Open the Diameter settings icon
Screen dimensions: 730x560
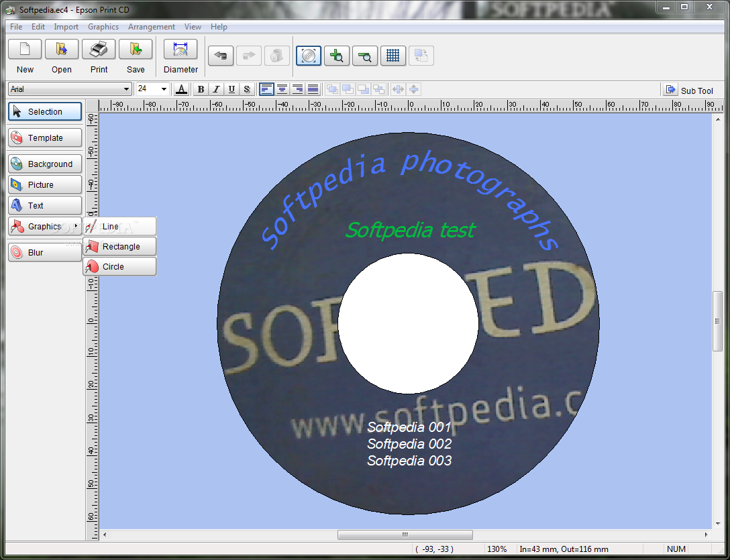pos(180,50)
